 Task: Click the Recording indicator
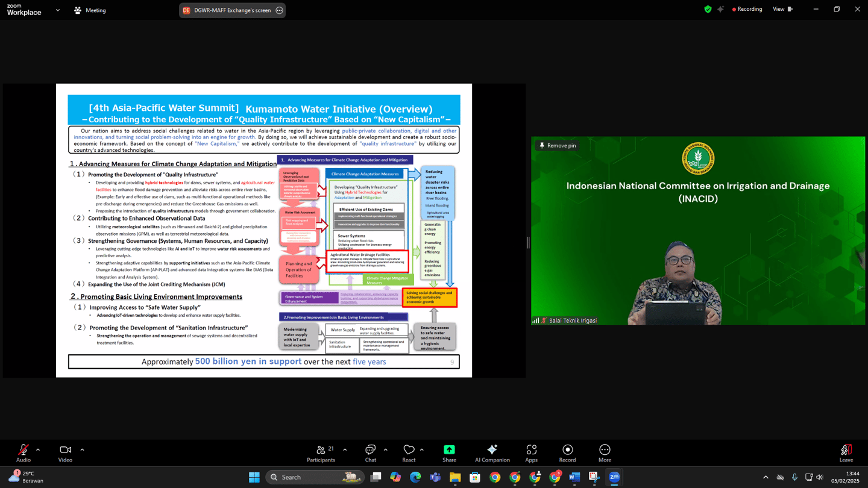(747, 10)
